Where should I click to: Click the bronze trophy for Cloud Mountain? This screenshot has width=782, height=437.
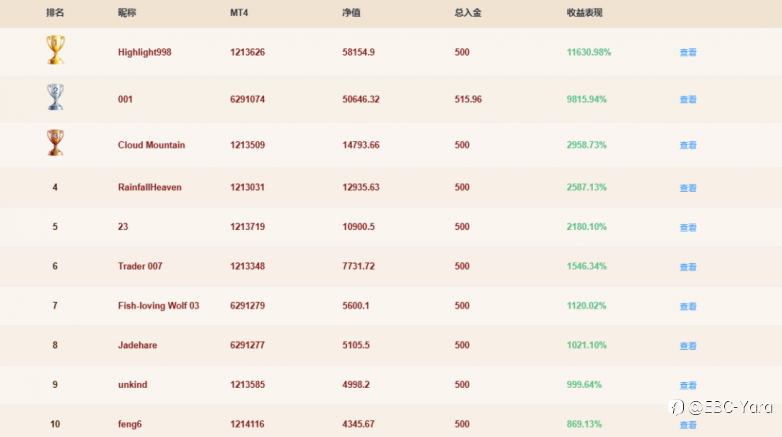pyautogui.click(x=55, y=143)
